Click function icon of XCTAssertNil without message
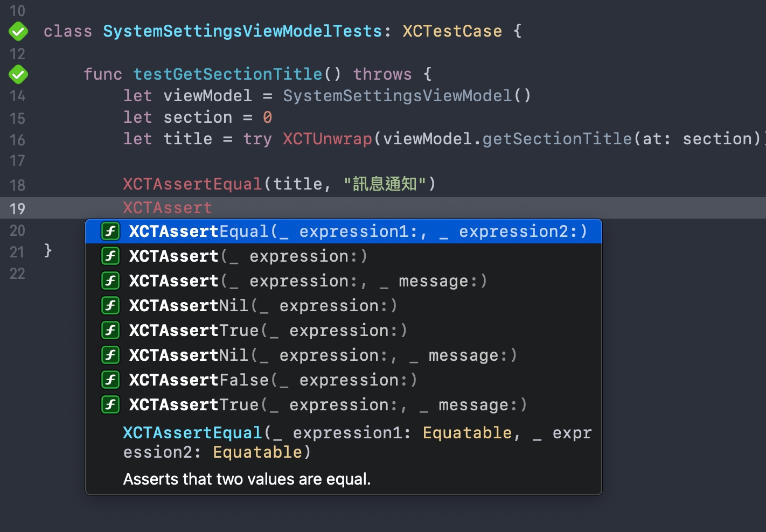 [110, 306]
